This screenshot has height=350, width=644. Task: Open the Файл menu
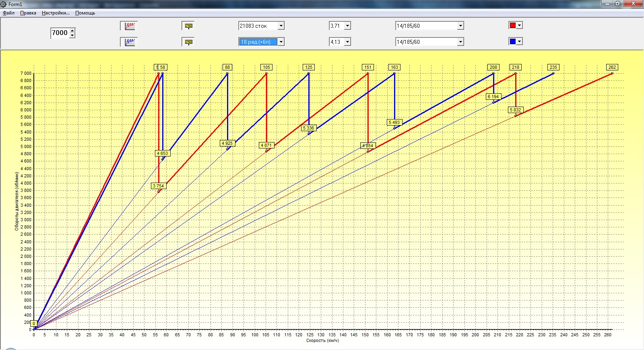pos(8,13)
